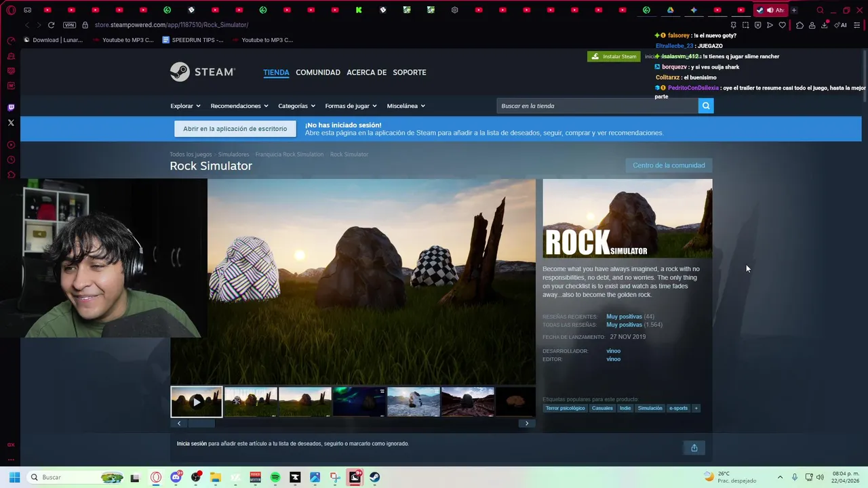Toggle the VPN badge in address bar
The image size is (868, 488).
[x=69, y=25]
